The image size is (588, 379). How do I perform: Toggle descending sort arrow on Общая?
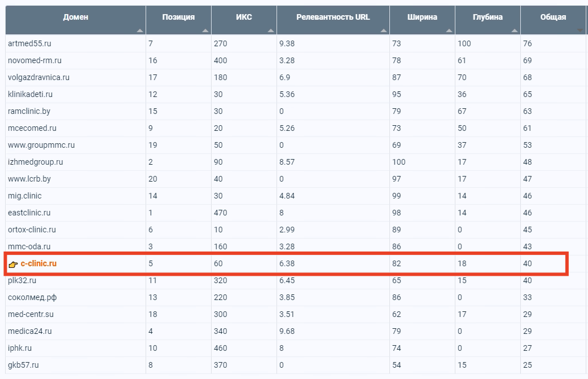pos(580,30)
